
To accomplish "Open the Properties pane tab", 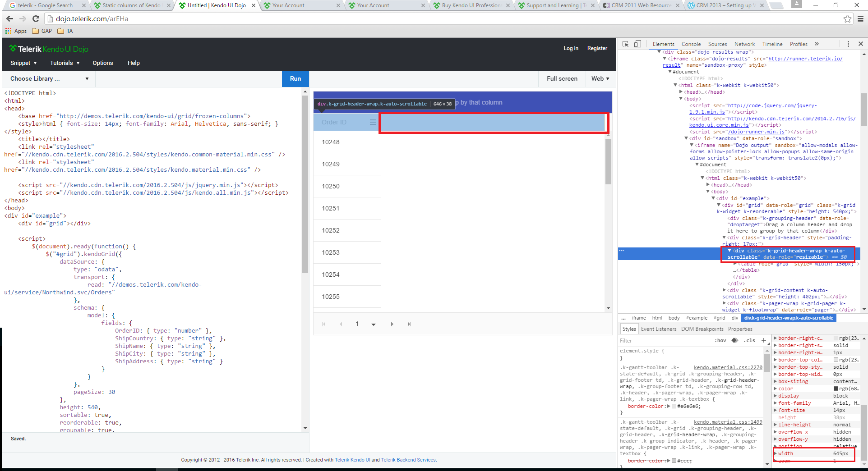I will (740, 329).
